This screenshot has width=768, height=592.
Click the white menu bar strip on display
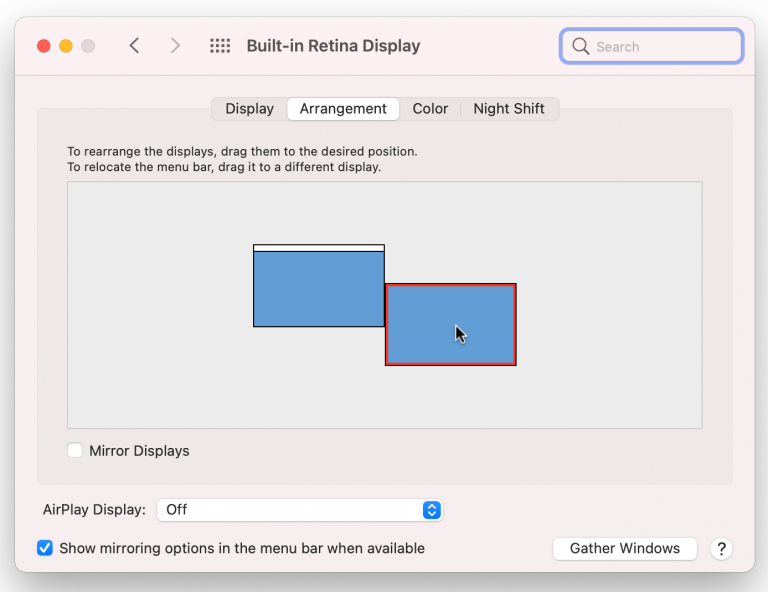point(318,247)
